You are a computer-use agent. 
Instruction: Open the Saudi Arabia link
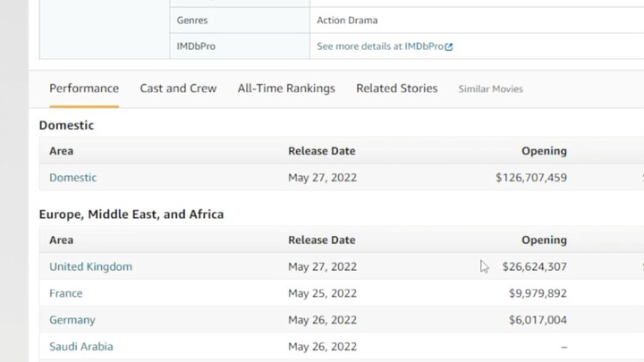(x=81, y=347)
